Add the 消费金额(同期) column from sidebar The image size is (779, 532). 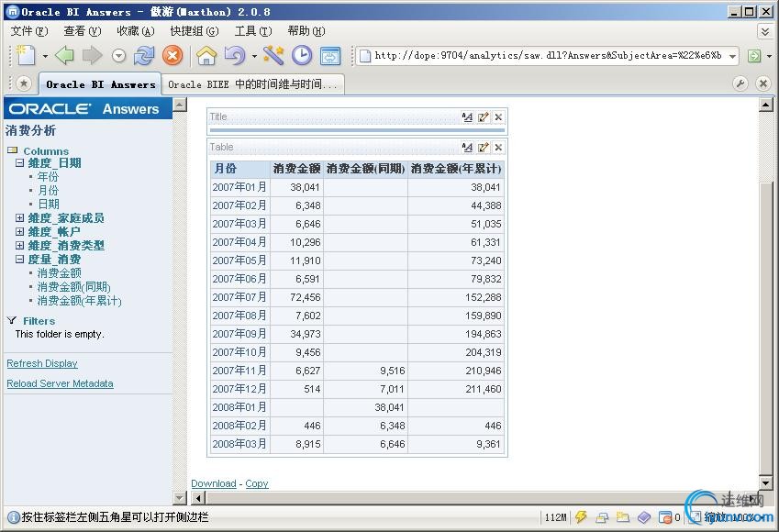point(74,287)
